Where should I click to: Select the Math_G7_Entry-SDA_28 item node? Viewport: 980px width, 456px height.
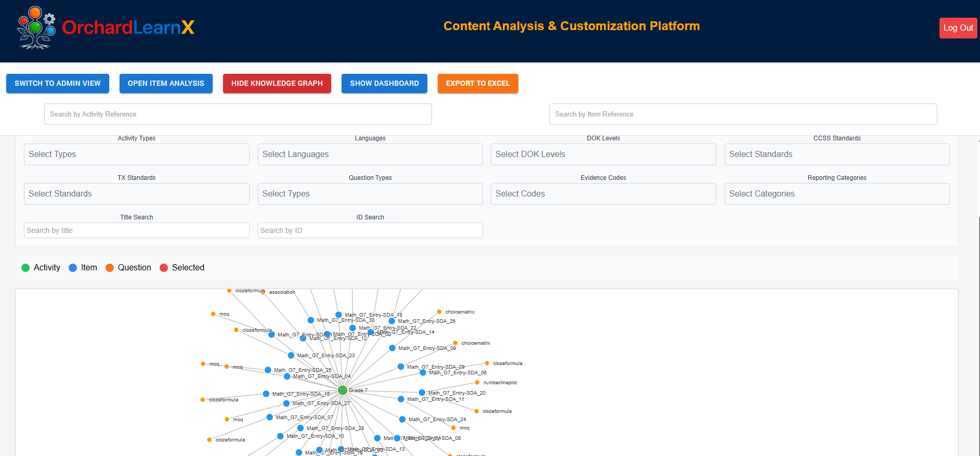(x=300, y=428)
